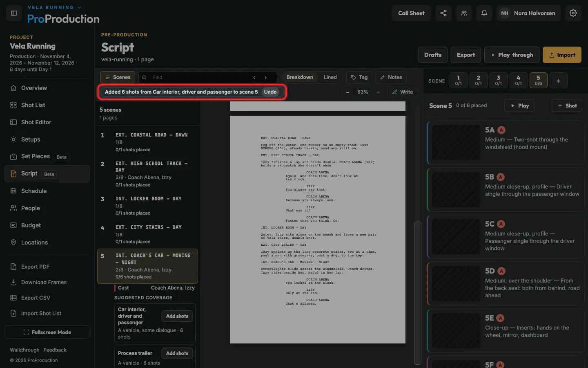Select scene 4 tab

(x=518, y=81)
